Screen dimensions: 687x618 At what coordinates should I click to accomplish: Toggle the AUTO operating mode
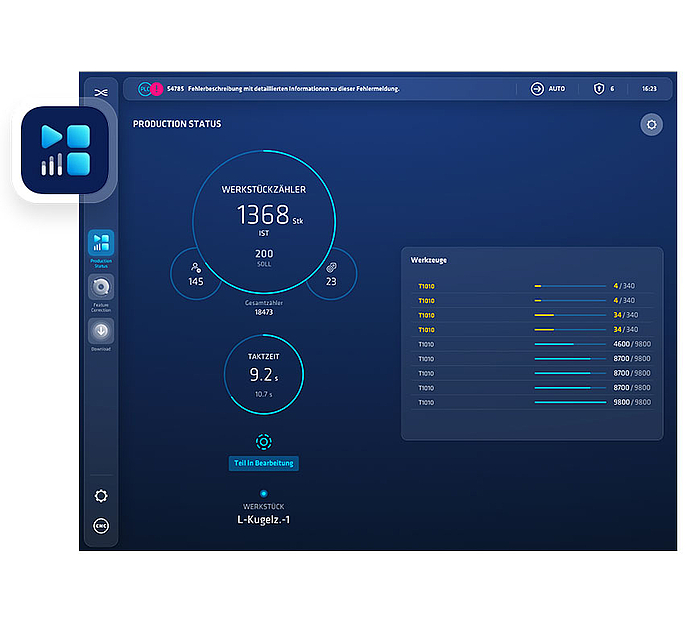pos(548,89)
